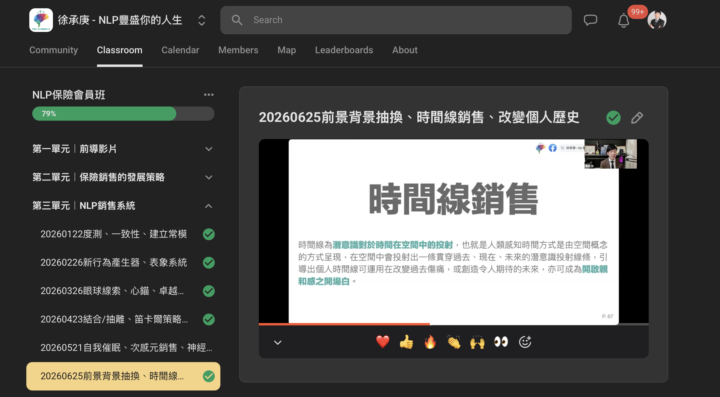Switch to the Calendar tab

pos(180,50)
